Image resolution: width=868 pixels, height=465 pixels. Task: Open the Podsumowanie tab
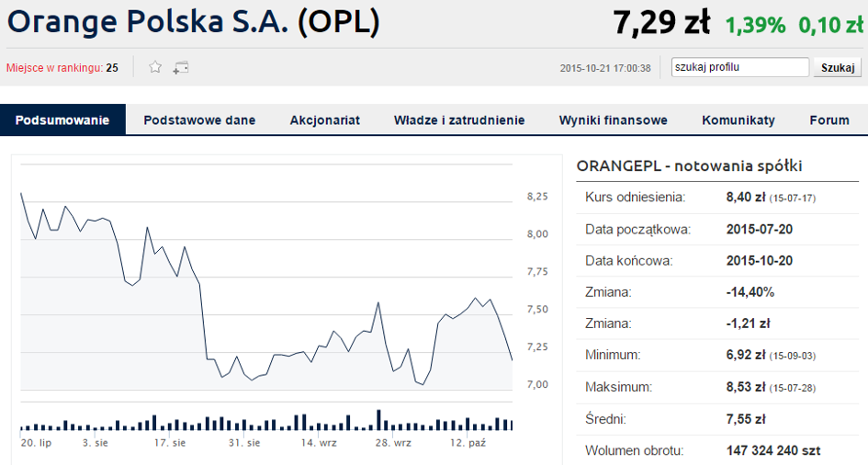(62, 120)
